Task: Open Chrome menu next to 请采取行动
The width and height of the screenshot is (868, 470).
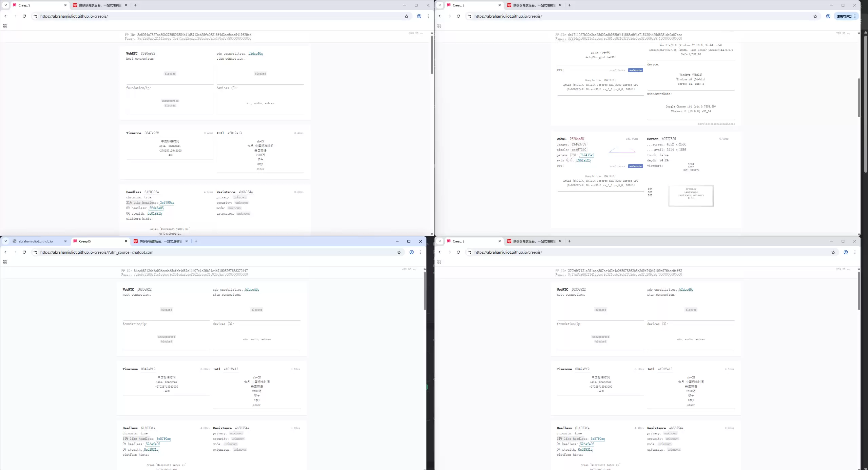Action: pos(855,16)
